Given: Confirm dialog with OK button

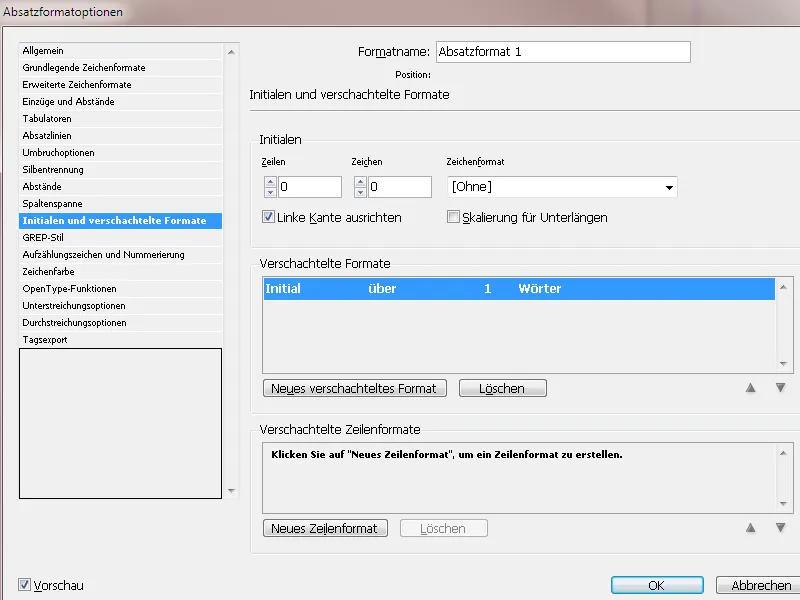Looking at the screenshot, I should point(657,585).
